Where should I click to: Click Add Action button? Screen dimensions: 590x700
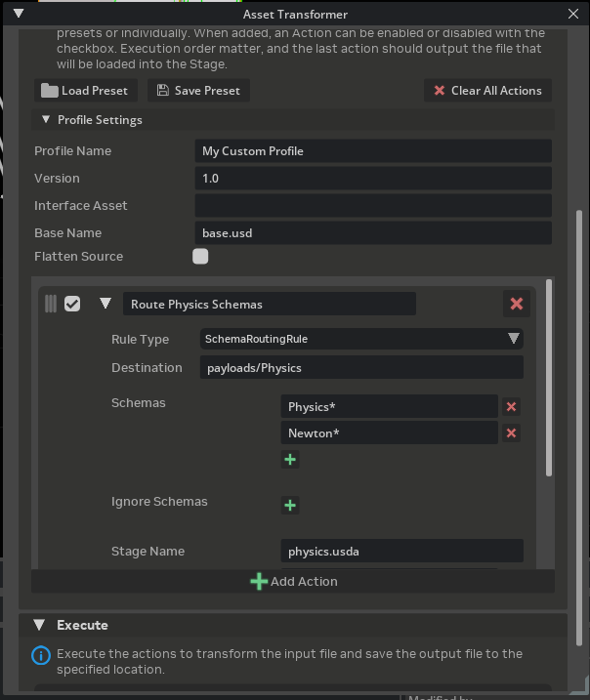pyautogui.click(x=293, y=581)
